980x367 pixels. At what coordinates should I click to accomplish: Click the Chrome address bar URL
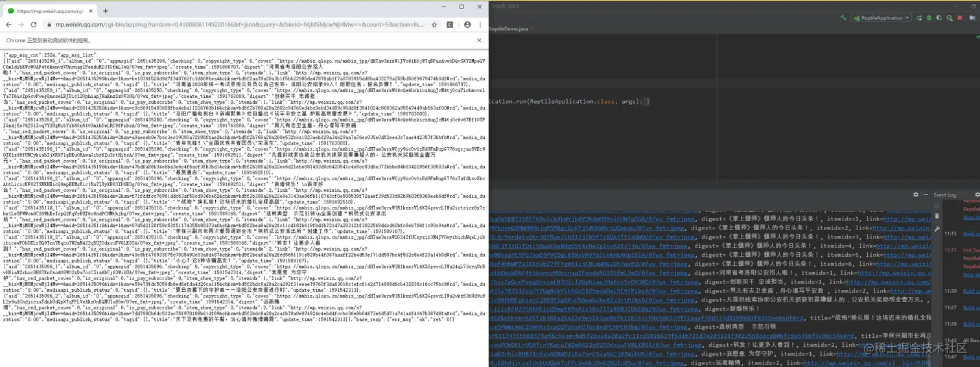[x=241, y=25]
